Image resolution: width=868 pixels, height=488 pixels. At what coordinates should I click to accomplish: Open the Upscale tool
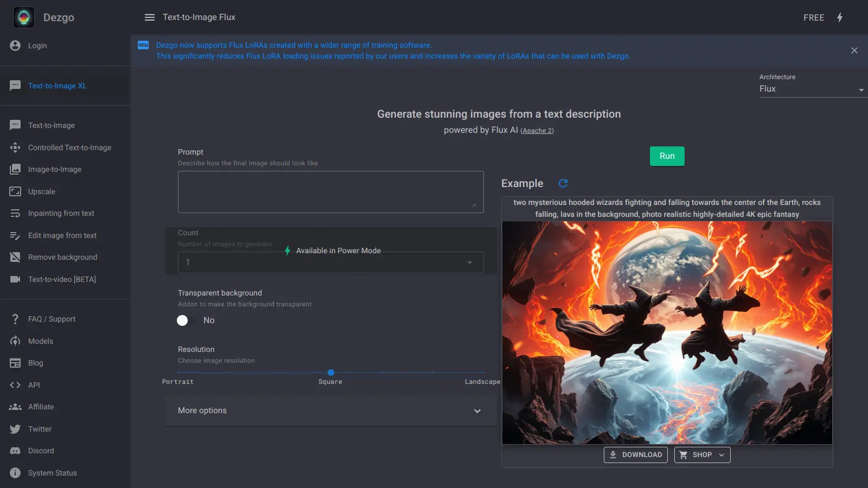click(x=41, y=191)
